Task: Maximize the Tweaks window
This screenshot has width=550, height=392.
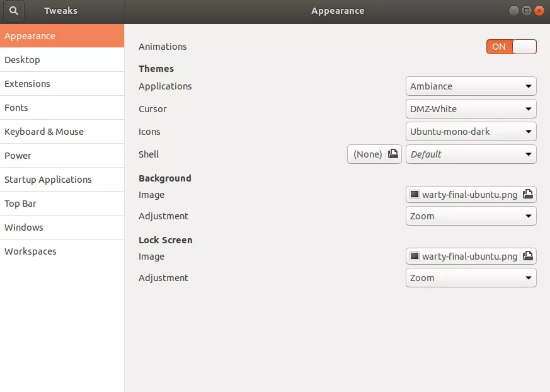Action: (527, 11)
